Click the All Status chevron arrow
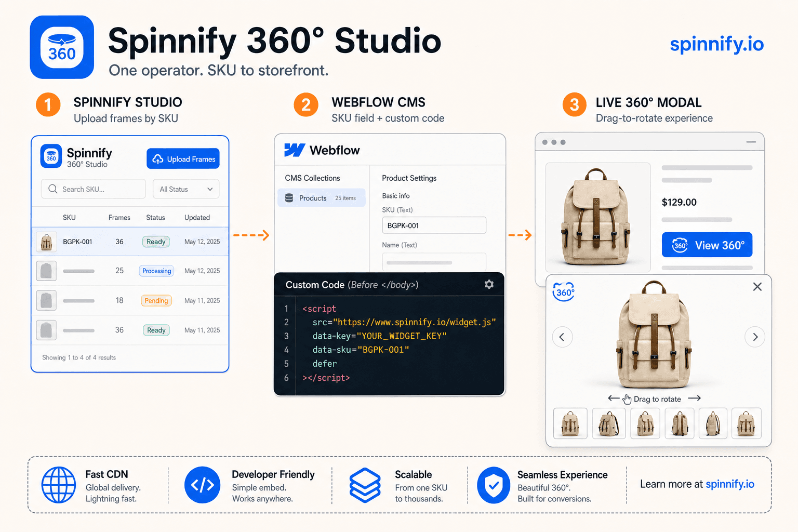The image size is (798, 532). click(210, 189)
